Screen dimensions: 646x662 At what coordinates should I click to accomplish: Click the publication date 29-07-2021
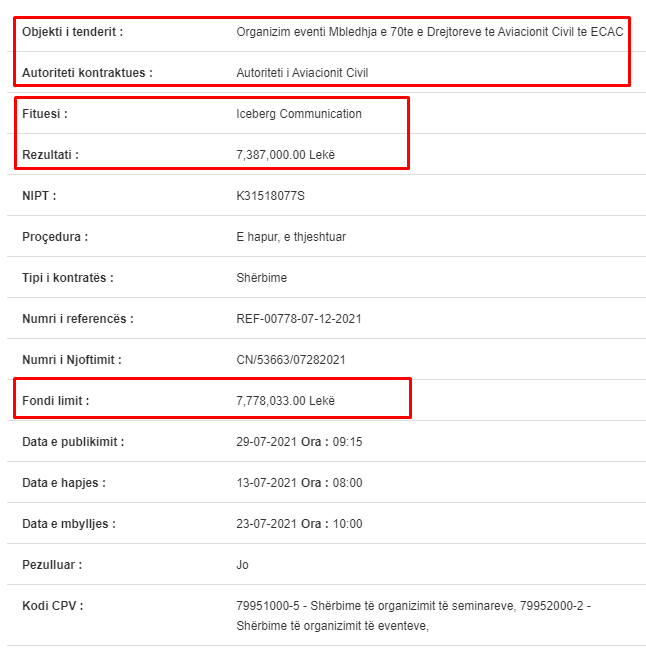pyautogui.click(x=266, y=442)
